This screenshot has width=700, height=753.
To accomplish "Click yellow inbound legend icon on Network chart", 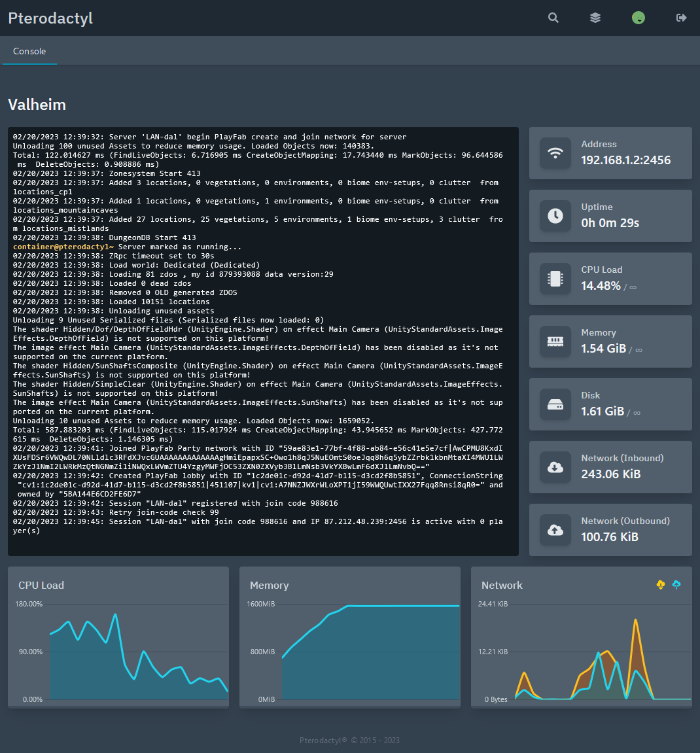I will [x=661, y=584].
